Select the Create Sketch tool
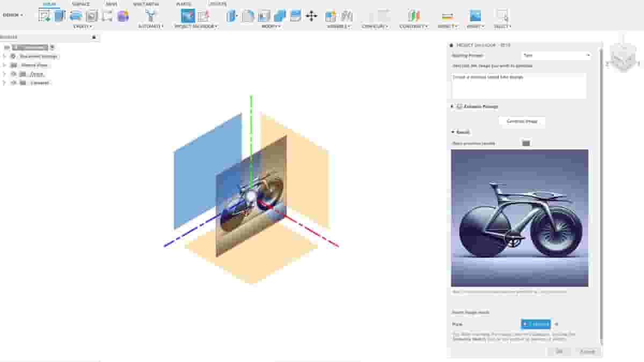644x362 pixels. [x=43, y=15]
